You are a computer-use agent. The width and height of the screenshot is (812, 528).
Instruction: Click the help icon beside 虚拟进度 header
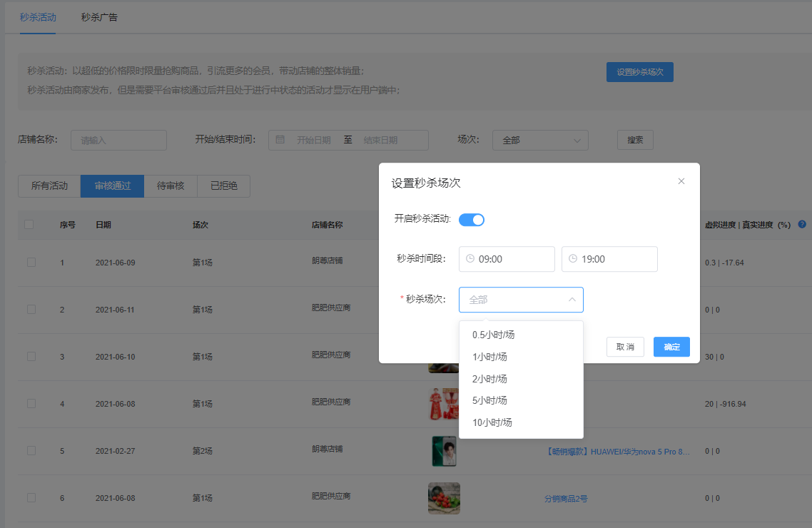(802, 224)
